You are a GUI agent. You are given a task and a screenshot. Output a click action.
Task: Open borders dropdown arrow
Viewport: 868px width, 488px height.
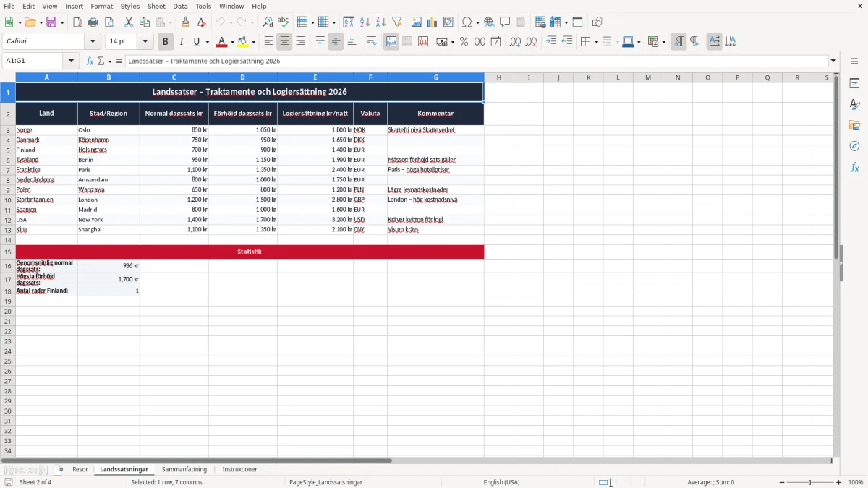coord(595,42)
